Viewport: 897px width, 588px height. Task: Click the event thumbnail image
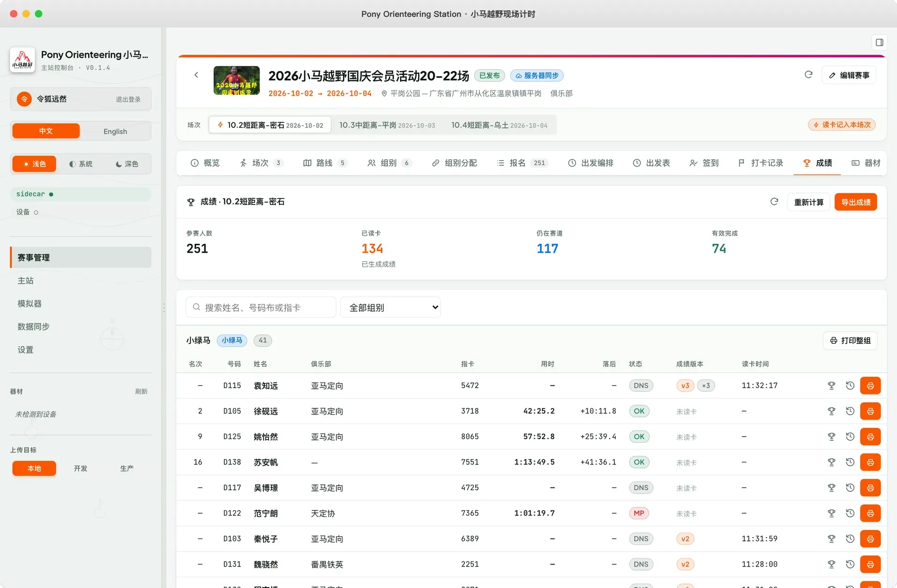tap(236, 80)
